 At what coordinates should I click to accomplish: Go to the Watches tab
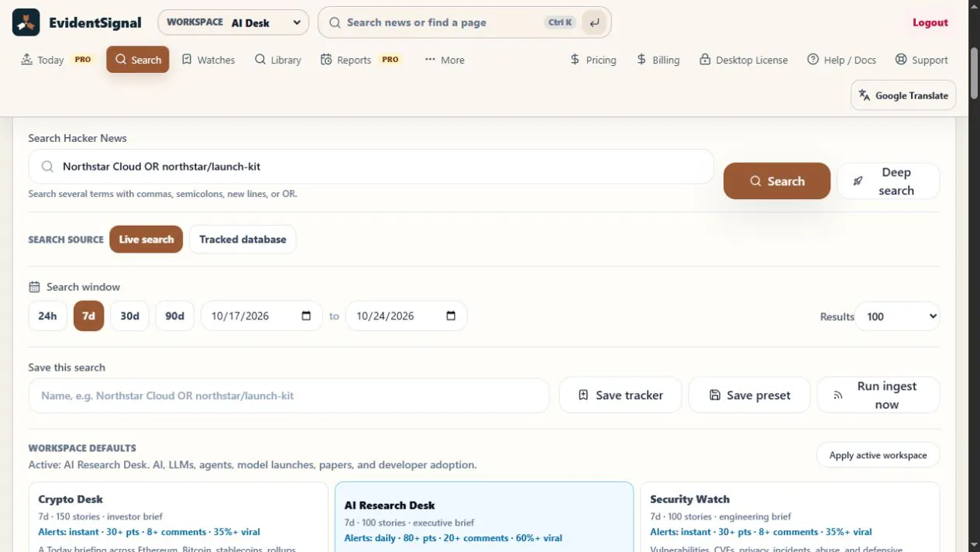click(x=208, y=60)
